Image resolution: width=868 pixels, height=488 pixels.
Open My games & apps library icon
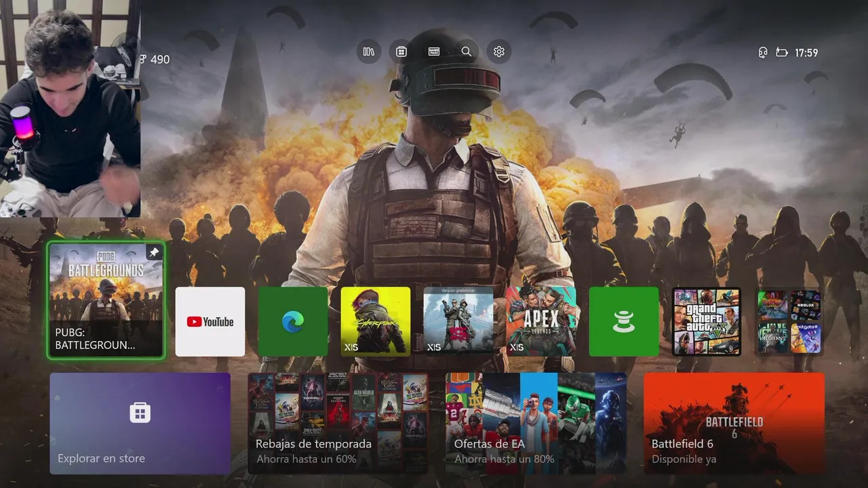coord(369,52)
